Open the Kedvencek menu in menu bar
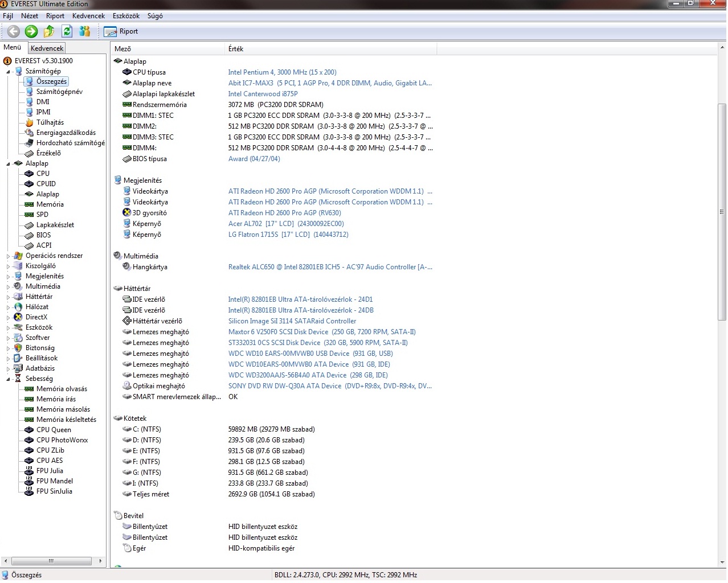The height and width of the screenshot is (583, 728). pyautogui.click(x=88, y=16)
